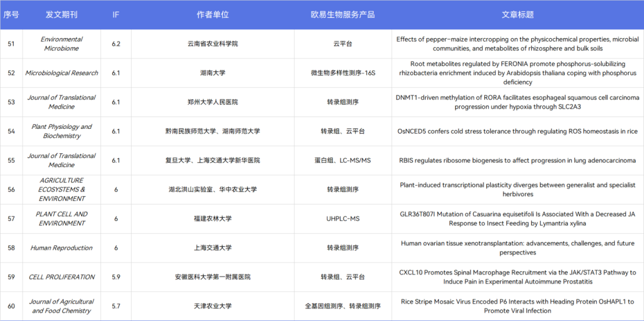Select AGRICULTURE ECOSYSTEMS & ENVIRONMENT cell
This screenshot has height=321, width=644.
click(61, 190)
